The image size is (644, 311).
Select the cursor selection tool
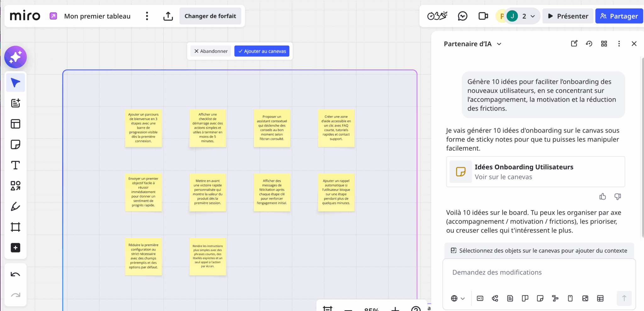coord(15,83)
